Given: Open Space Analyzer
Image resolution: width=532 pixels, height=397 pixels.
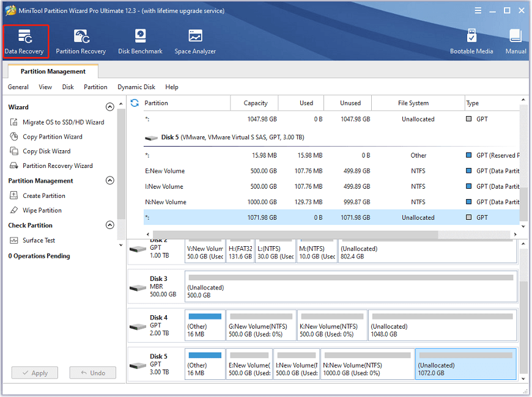Looking at the screenshot, I should (x=195, y=42).
